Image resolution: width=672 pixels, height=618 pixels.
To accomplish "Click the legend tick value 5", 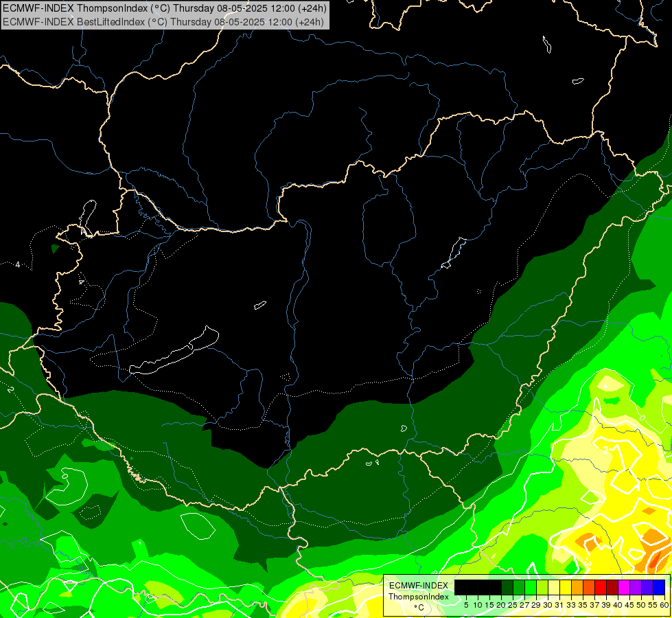I will click(466, 605).
